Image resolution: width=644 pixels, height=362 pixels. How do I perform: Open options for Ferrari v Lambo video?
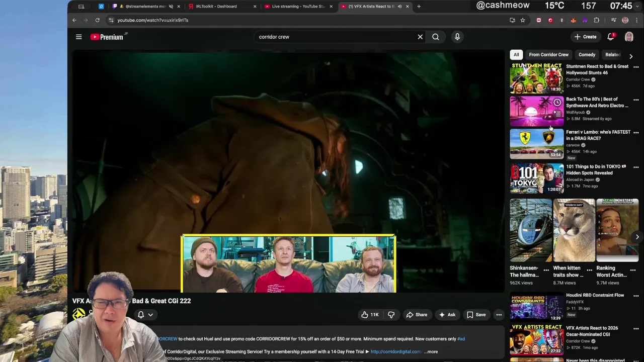[x=636, y=133]
